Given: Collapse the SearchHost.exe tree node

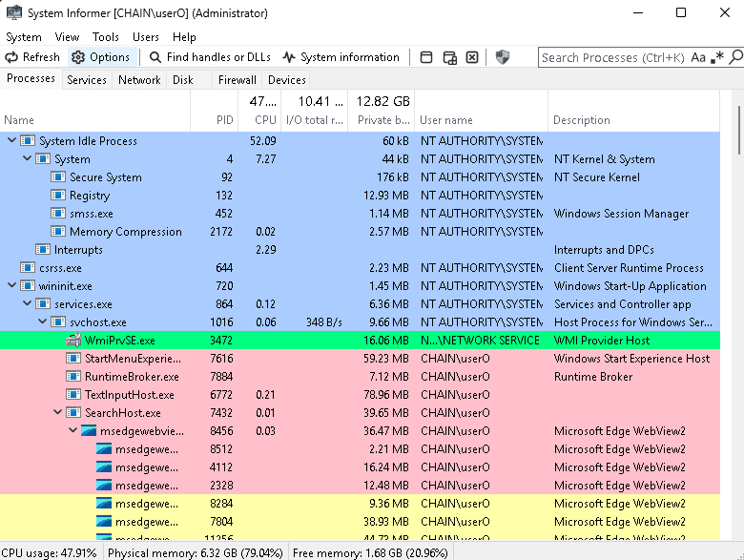Looking at the screenshot, I should [57, 413].
